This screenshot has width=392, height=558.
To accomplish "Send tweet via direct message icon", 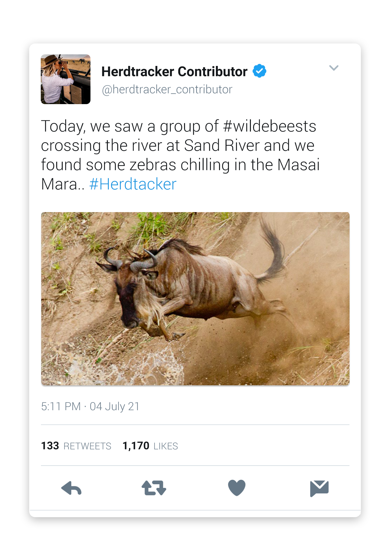I will coord(319,488).
